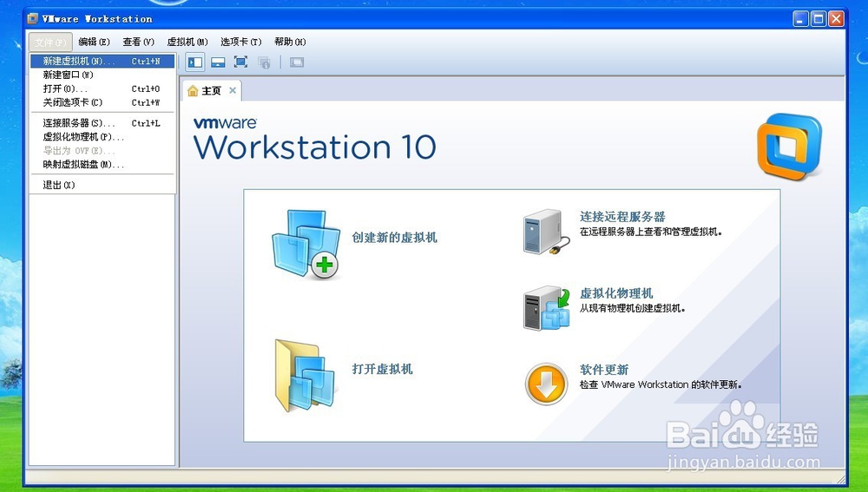This screenshot has width=868, height=492.
Task: Open the 文件(F) menu
Action: point(50,42)
